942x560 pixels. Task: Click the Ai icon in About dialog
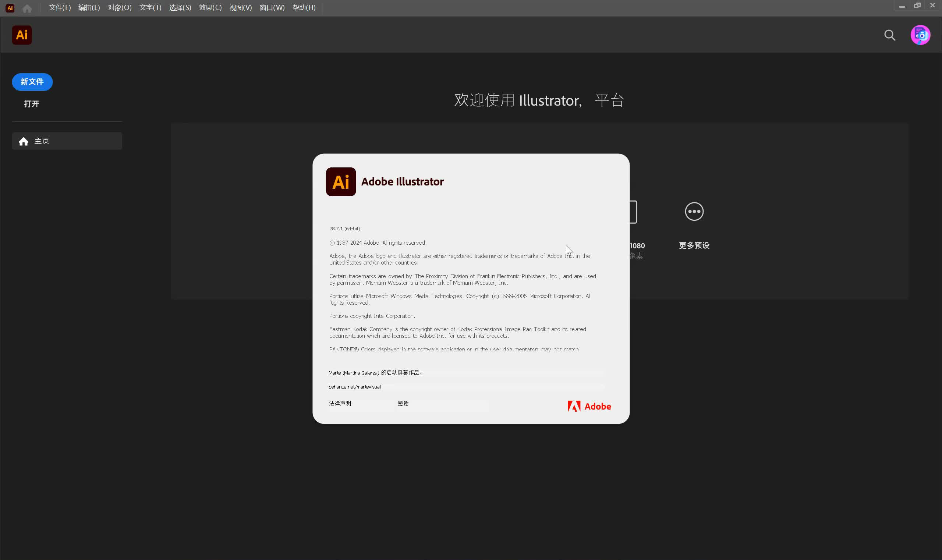click(340, 182)
